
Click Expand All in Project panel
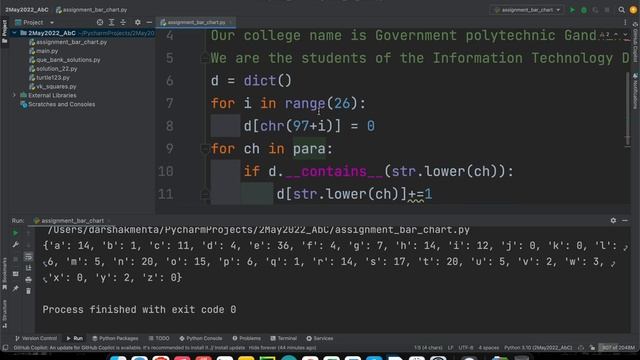coord(111,22)
